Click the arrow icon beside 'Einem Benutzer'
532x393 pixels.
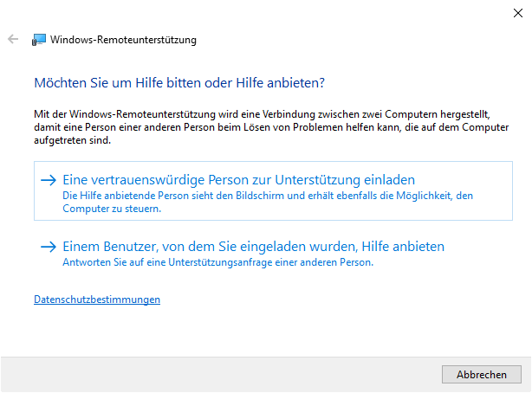[48, 247]
